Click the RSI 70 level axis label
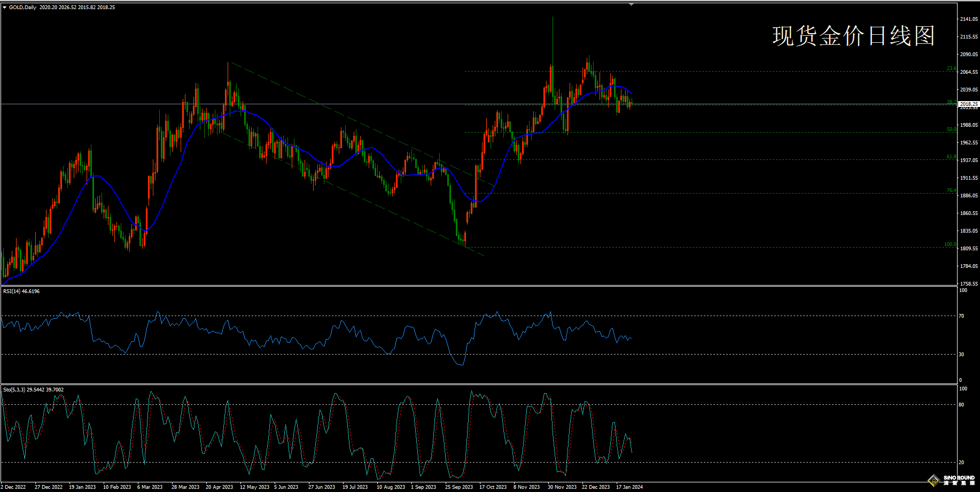The image size is (980, 492). (x=961, y=316)
